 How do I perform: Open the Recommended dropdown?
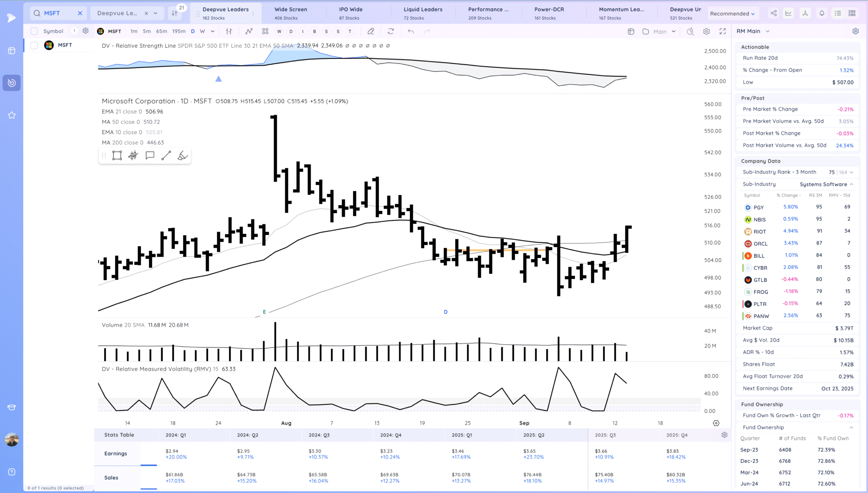732,14
